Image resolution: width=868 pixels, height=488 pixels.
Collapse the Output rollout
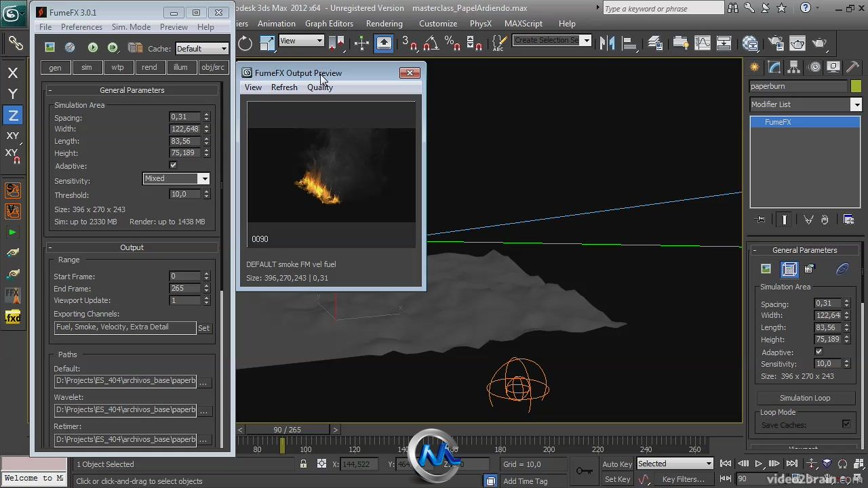132,247
